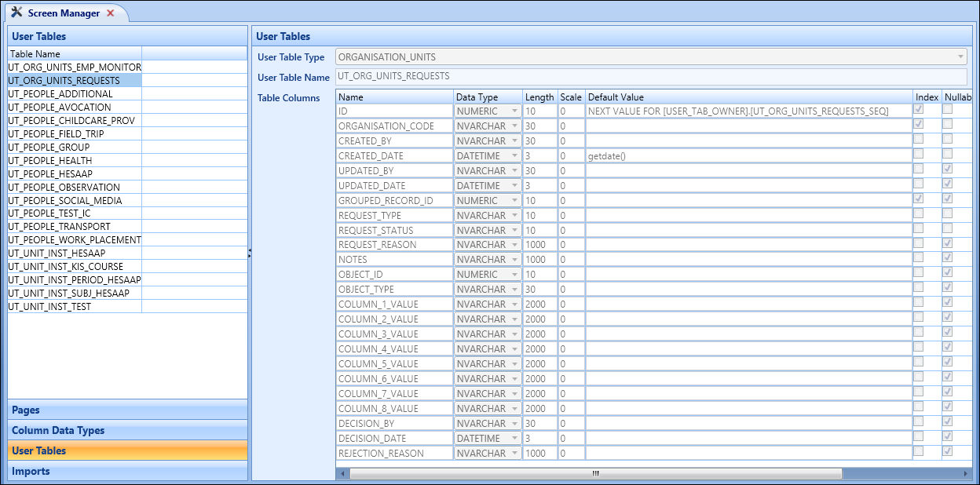Uncheck the Index checkbox for ID column
Image resolution: width=980 pixels, height=485 pixels.
point(918,110)
